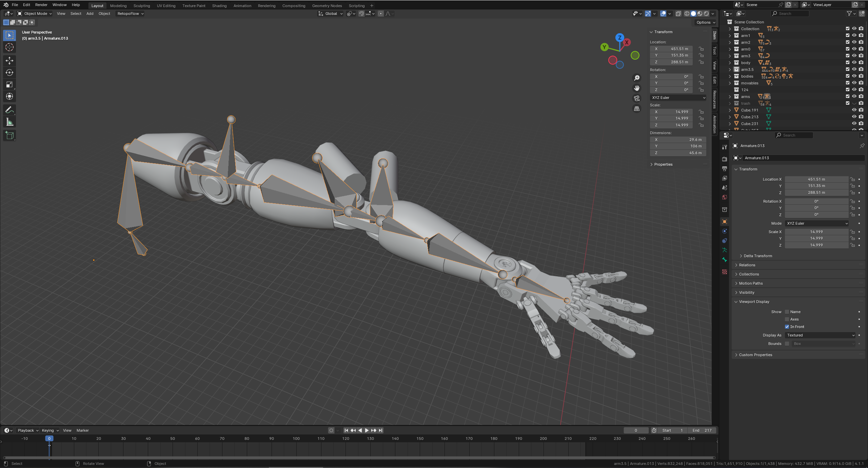The width and height of the screenshot is (868, 468).
Task: Disable render camera for movables collection
Action: [x=861, y=83]
